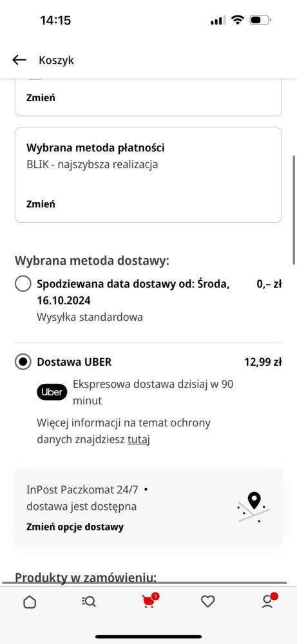Tap the map location pin icon

(254, 507)
